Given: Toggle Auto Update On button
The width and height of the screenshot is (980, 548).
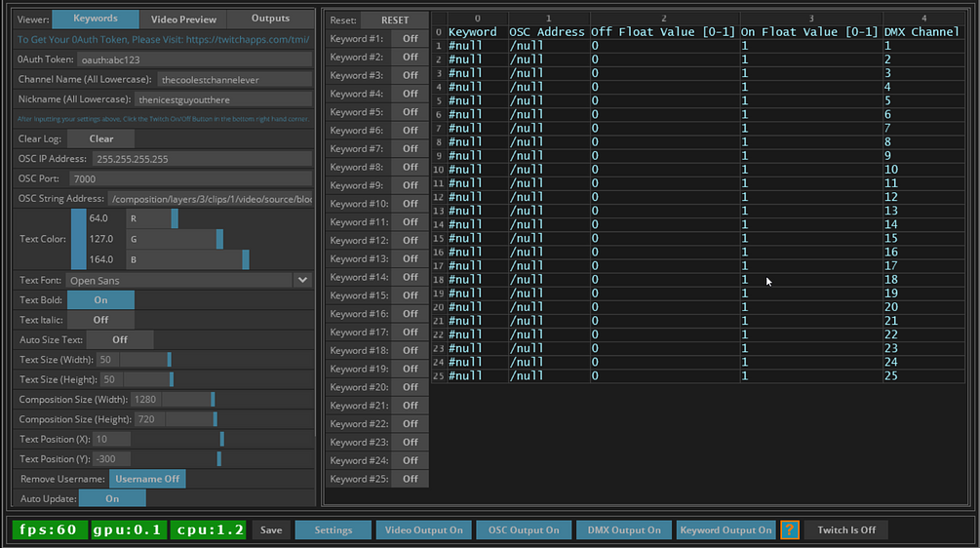Looking at the screenshot, I should pos(112,498).
